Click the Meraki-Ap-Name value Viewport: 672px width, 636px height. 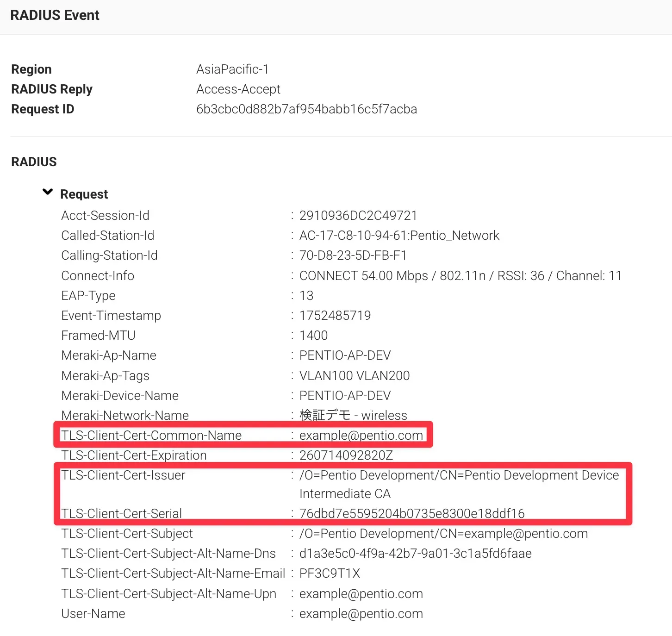tap(345, 355)
